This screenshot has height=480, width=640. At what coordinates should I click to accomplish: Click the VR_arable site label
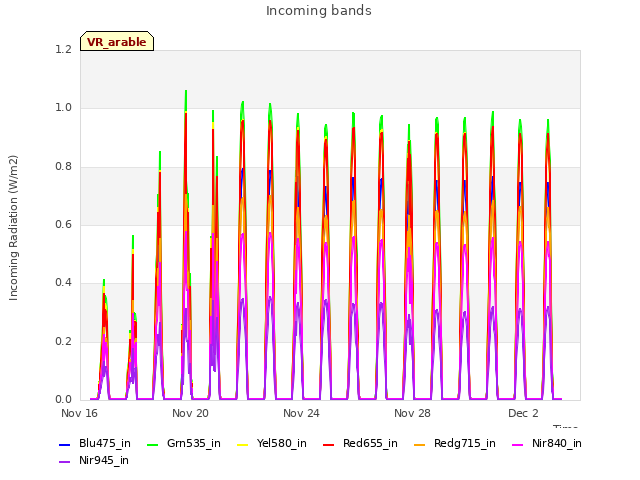[117, 41]
